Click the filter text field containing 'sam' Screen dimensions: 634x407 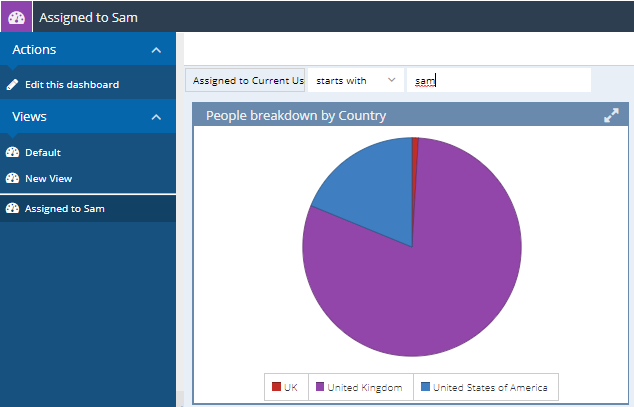tap(499, 80)
